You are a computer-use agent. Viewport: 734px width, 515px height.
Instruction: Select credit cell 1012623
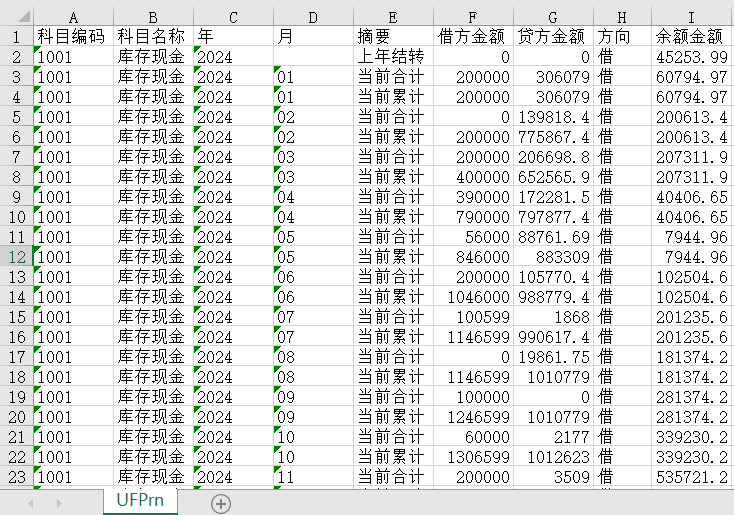pyautogui.click(x=554, y=457)
